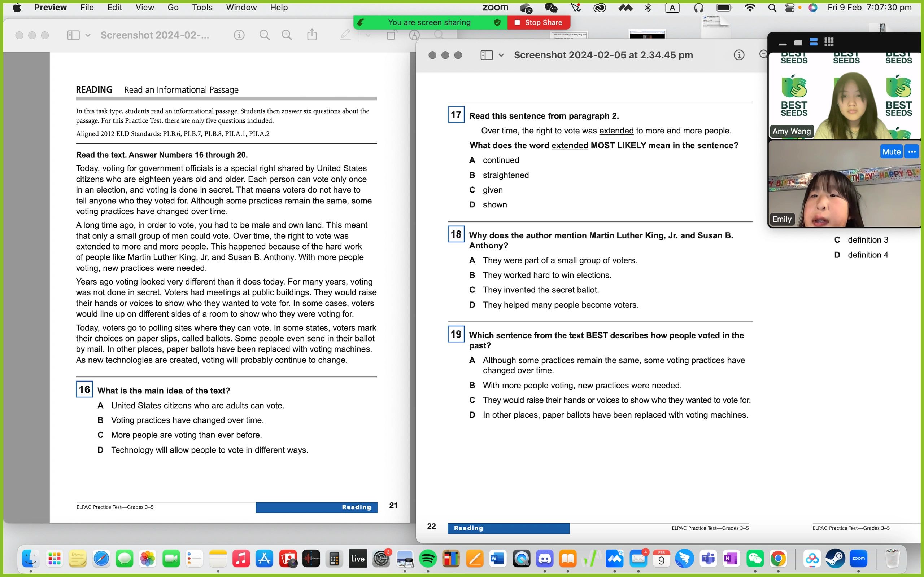Screen dimensions: 924x577
Task: Open the sidebar options chevron in Preview
Action: coord(88,35)
